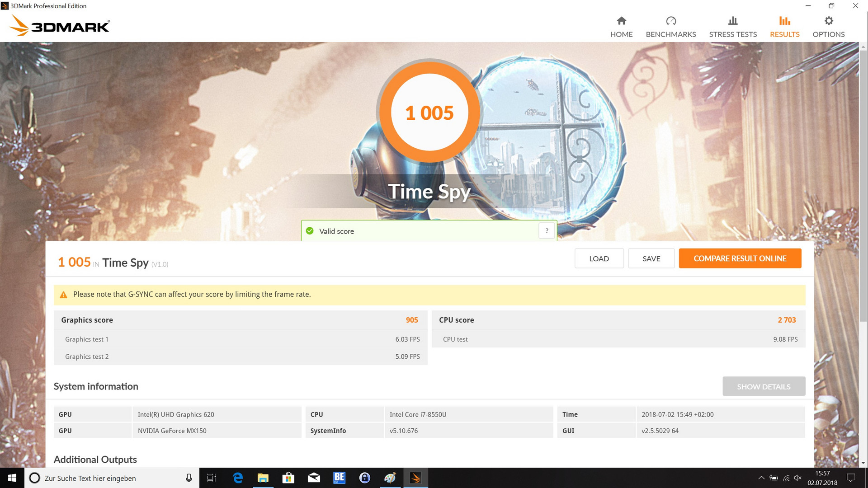Select the RESULTS tab
Viewport: 868px width, 488px height.
[784, 27]
